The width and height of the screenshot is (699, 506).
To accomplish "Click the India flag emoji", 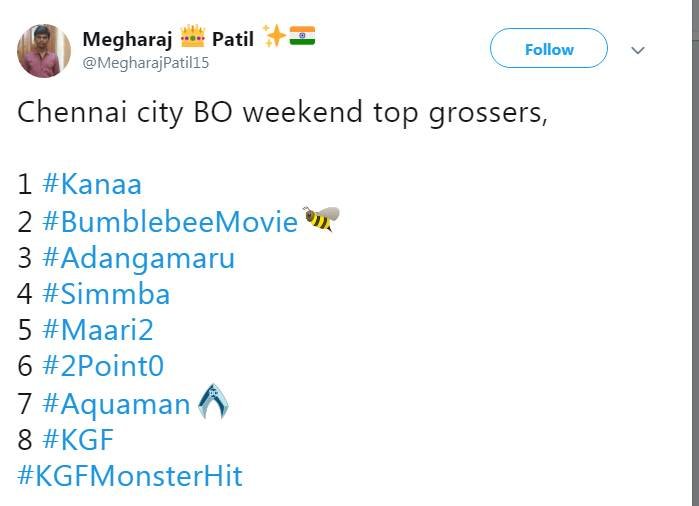I will pos(303,37).
